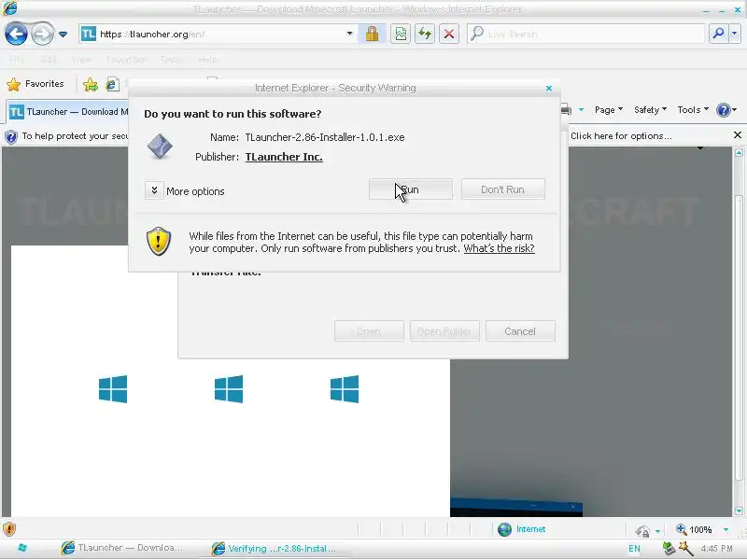Close the information bar with X
Viewport: 747px width, 560px height.
[x=738, y=135]
